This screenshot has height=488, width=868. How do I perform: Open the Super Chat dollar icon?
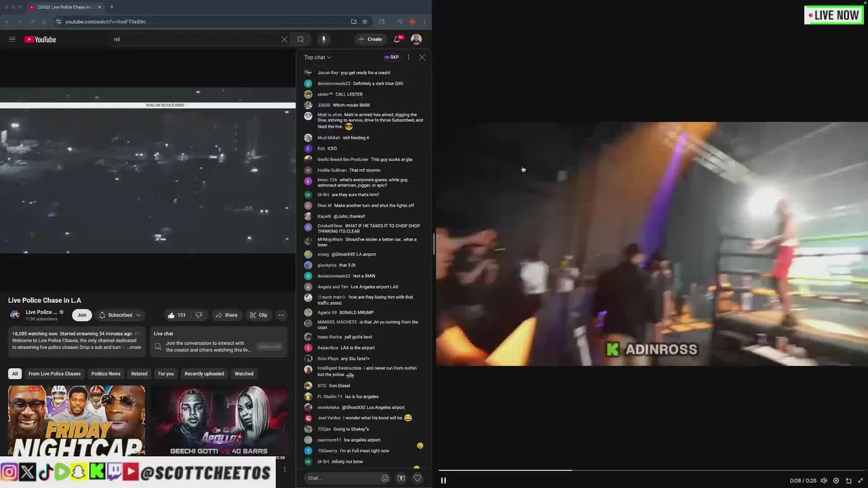point(401,478)
